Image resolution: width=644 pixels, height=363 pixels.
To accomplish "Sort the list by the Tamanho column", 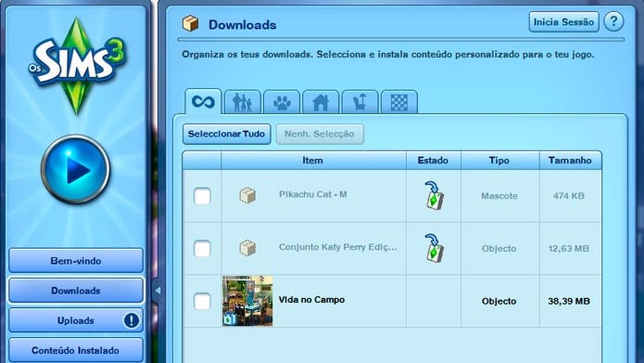I will (x=571, y=161).
